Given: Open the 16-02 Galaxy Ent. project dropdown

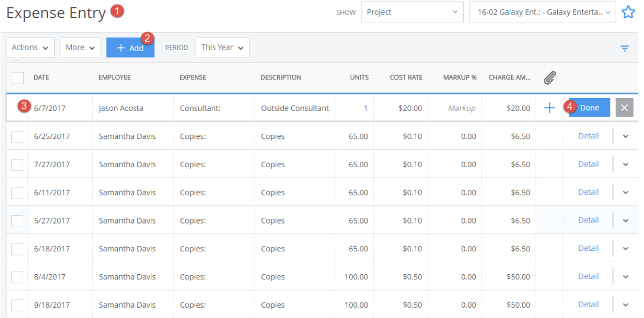Looking at the screenshot, I should point(542,12).
